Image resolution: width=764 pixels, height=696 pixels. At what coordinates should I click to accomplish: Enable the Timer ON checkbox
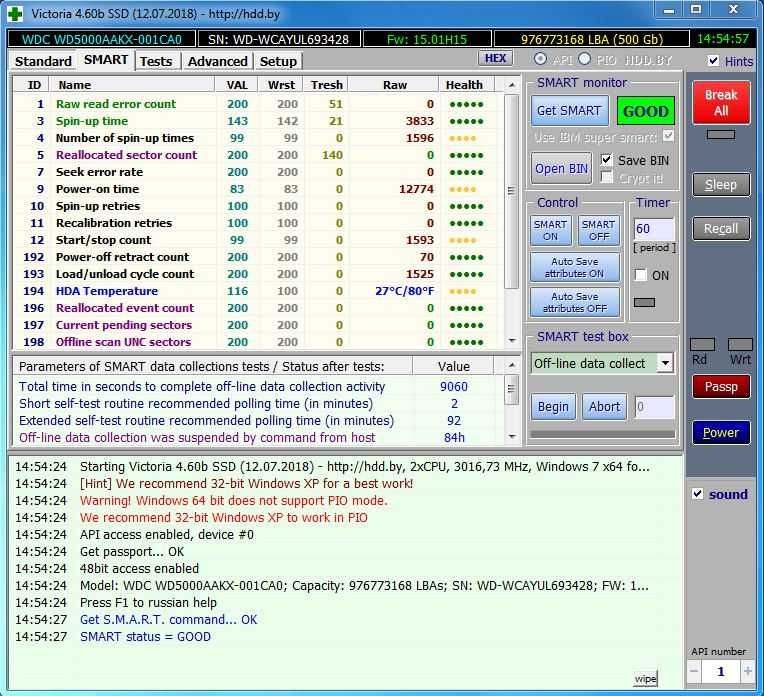point(641,275)
